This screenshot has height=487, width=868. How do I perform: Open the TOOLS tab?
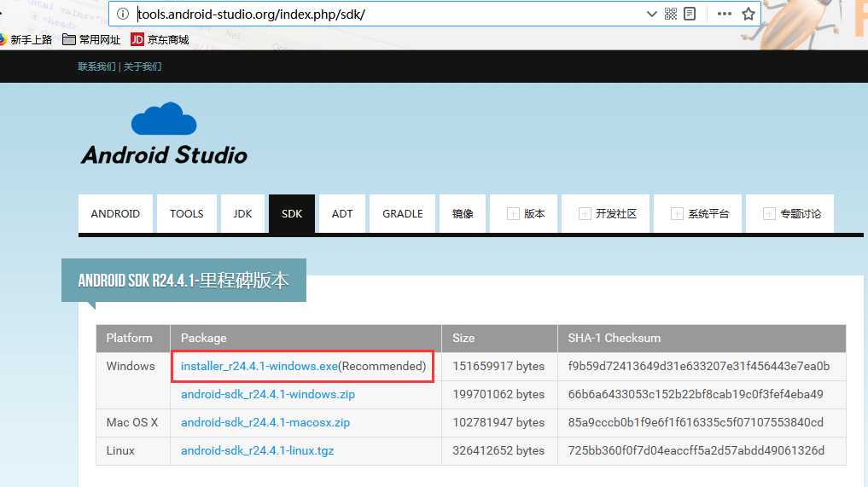point(187,213)
